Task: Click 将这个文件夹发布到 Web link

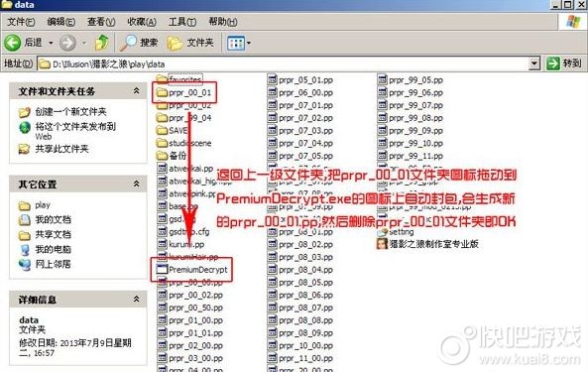Action: 67,131
